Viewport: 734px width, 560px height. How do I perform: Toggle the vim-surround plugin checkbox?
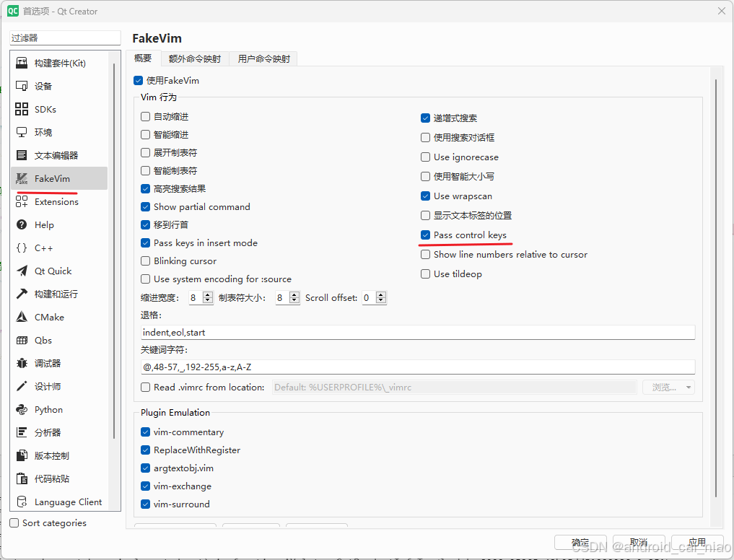(146, 504)
